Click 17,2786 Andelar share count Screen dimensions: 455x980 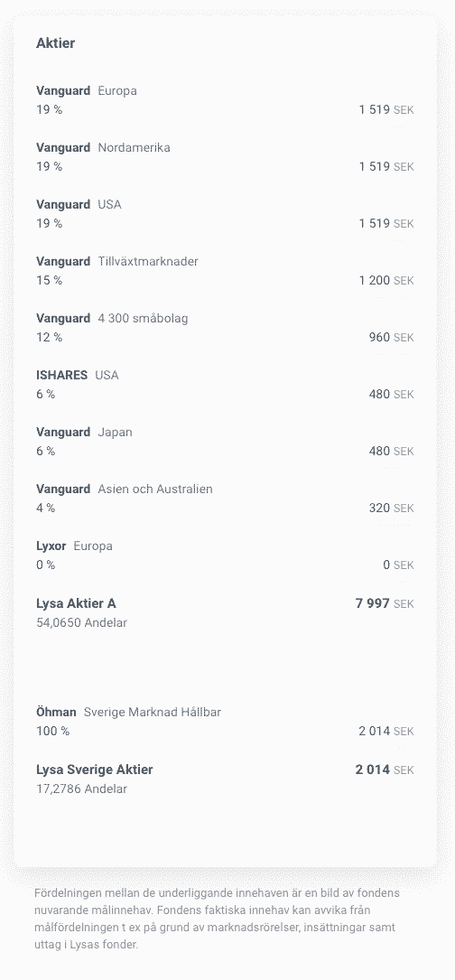click(82, 789)
